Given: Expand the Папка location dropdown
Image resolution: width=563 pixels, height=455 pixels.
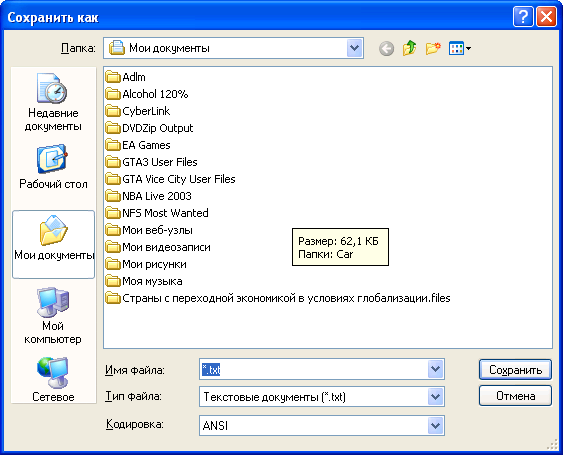Looking at the screenshot, I should tap(354, 48).
